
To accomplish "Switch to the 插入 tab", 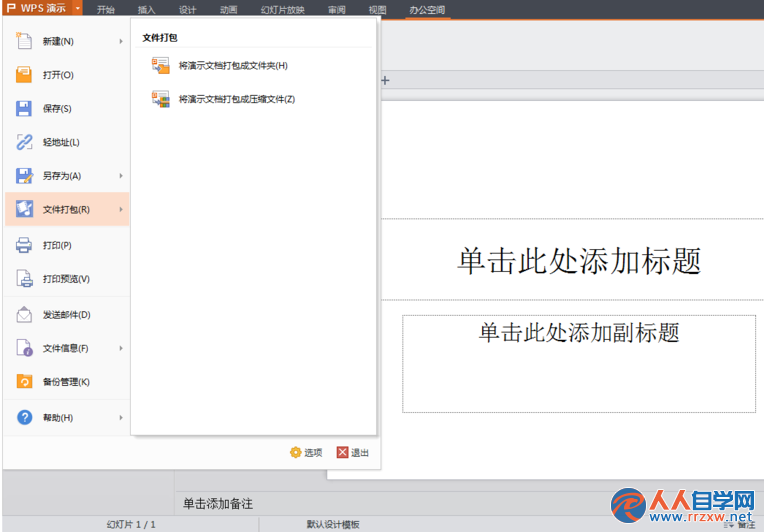I will point(146,10).
